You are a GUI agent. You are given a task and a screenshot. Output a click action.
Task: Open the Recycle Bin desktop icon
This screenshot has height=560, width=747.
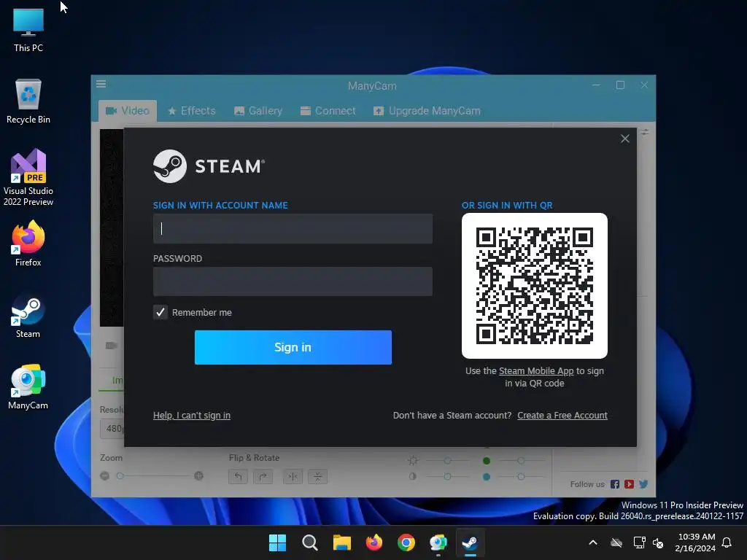point(28,101)
